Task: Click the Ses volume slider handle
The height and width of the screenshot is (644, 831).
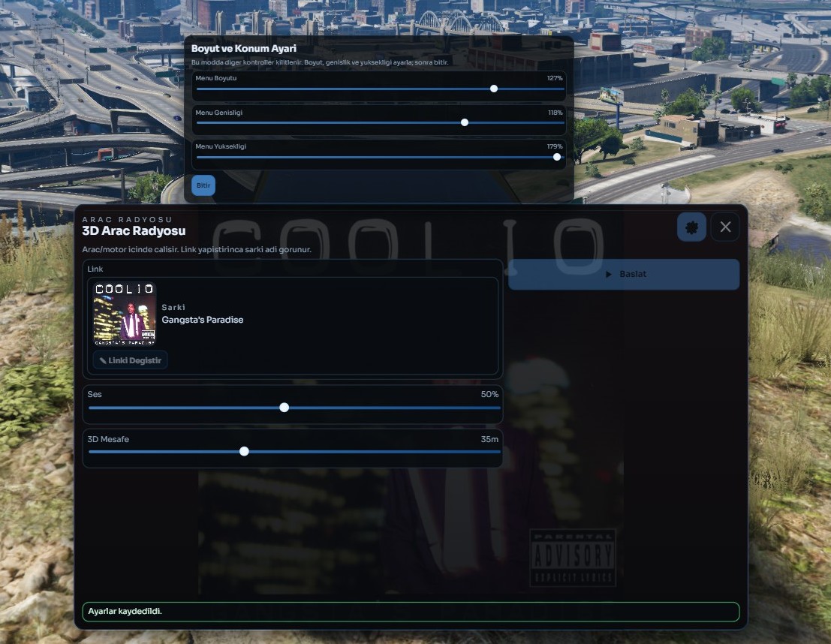Action: tap(284, 408)
